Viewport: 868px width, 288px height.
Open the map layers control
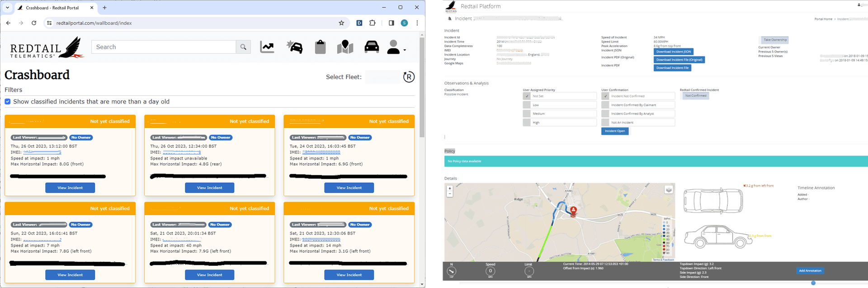pyautogui.click(x=668, y=189)
